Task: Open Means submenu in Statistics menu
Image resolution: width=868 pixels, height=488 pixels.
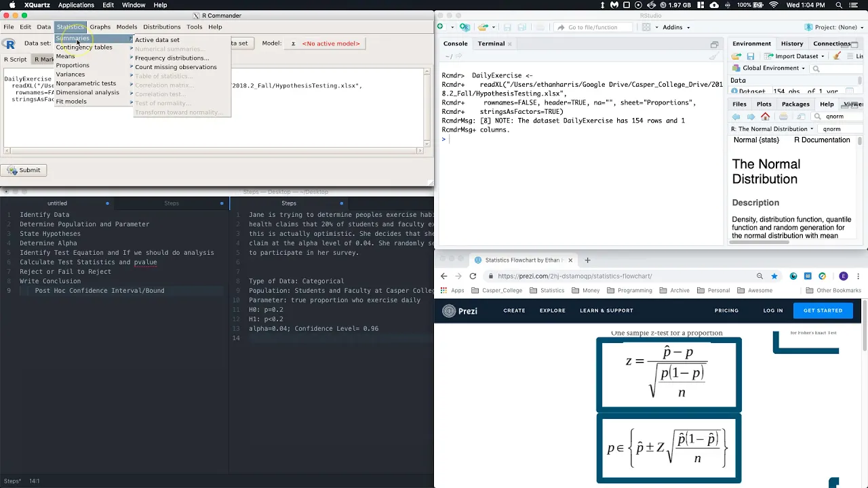Action: (94, 56)
